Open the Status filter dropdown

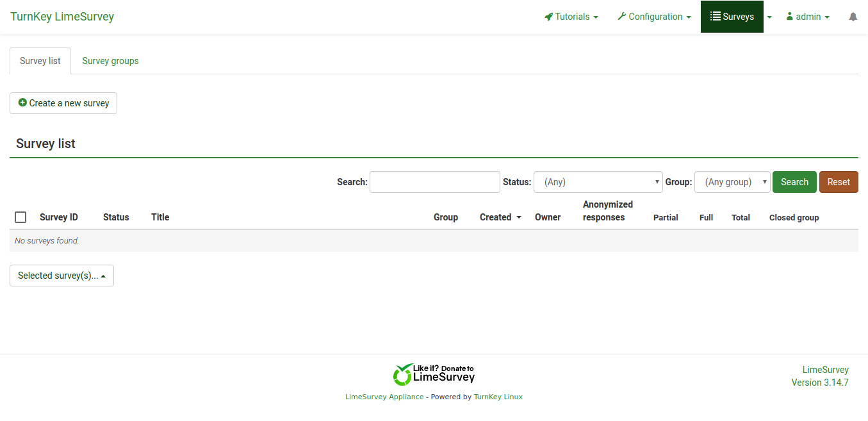click(597, 182)
